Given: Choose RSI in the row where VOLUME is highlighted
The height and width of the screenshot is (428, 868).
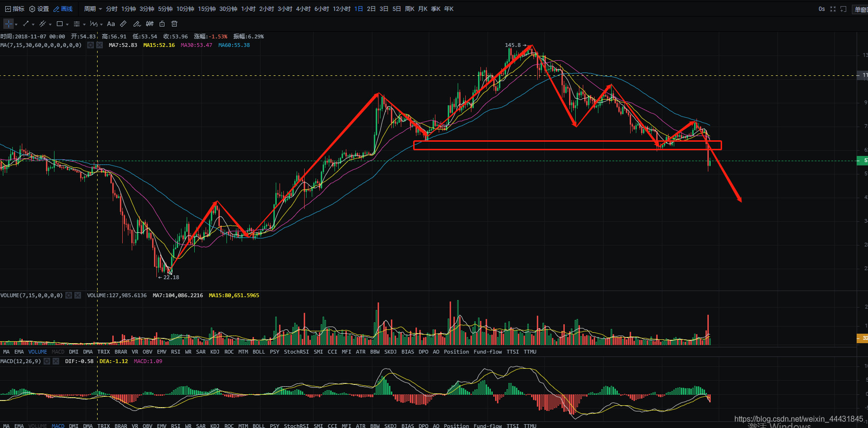Looking at the screenshot, I should (175, 352).
